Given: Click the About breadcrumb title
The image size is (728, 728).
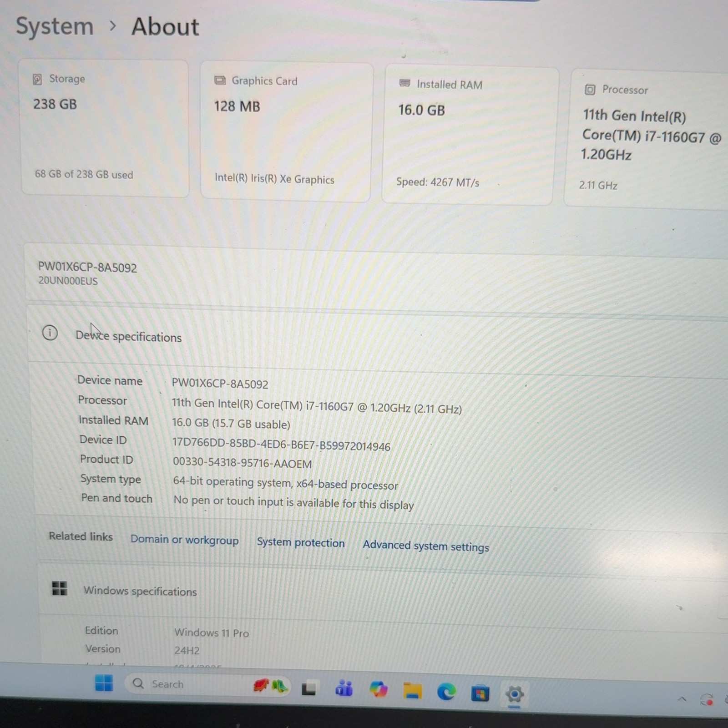Looking at the screenshot, I should click(x=165, y=27).
